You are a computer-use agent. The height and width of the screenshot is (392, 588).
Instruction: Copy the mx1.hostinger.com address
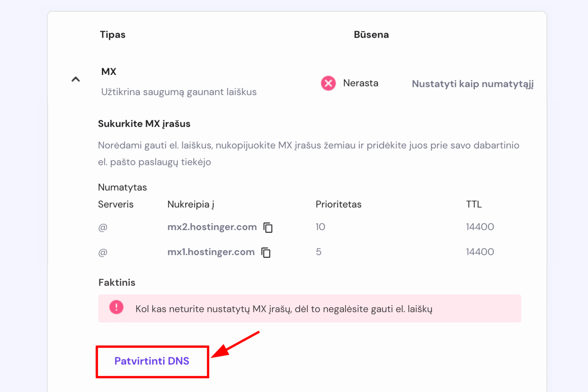266,253
